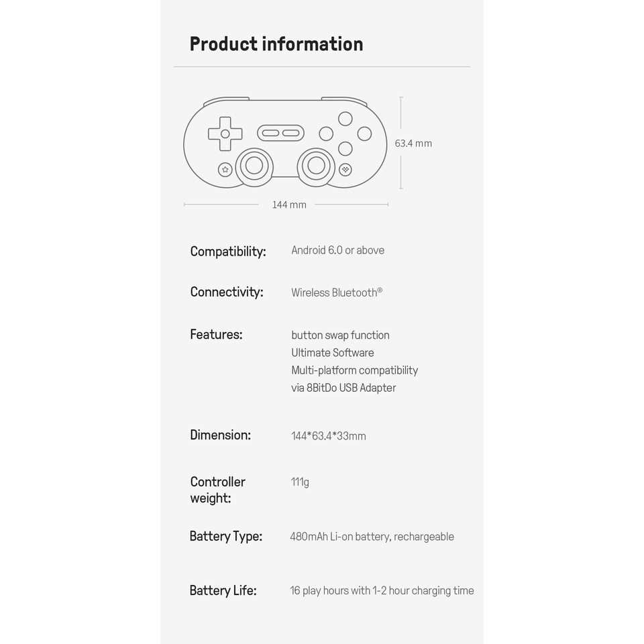Click the left joystick in the diagram
The image size is (644, 644).
(254, 166)
